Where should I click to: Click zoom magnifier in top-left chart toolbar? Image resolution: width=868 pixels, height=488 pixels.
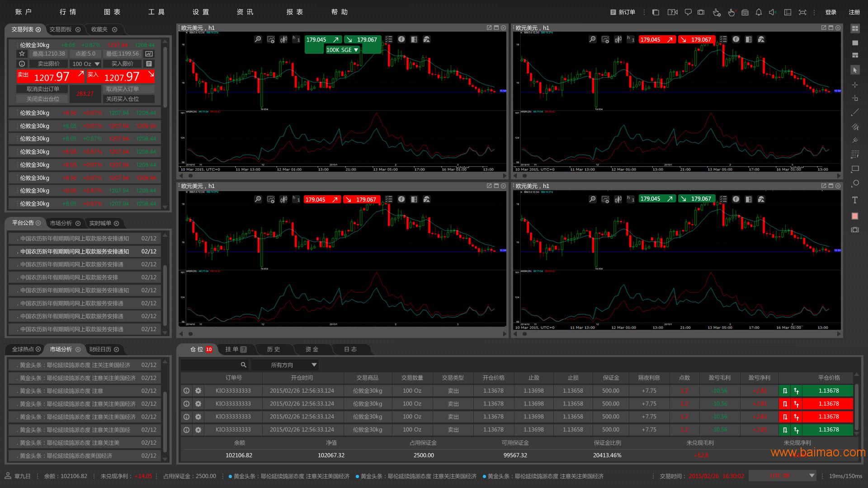pos(258,39)
